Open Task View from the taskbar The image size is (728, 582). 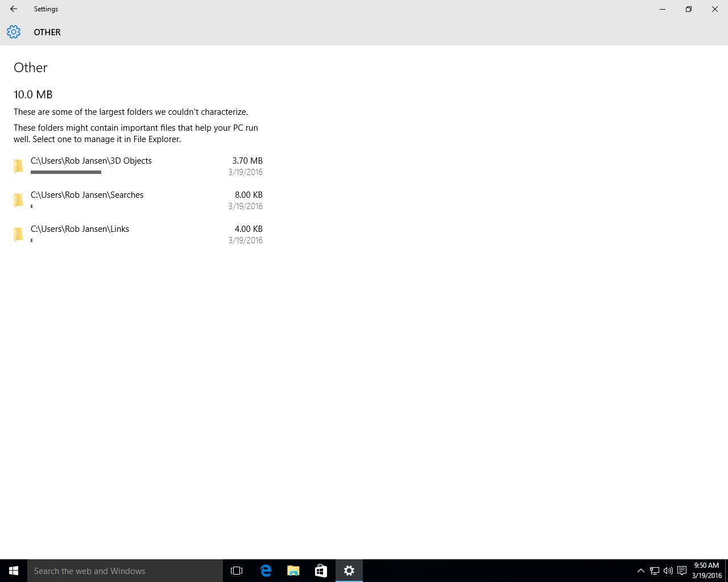point(237,571)
